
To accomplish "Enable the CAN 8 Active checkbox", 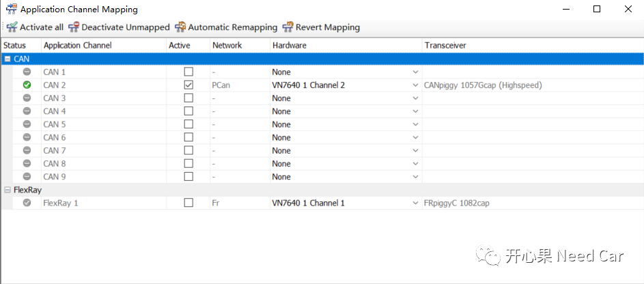I will (188, 164).
